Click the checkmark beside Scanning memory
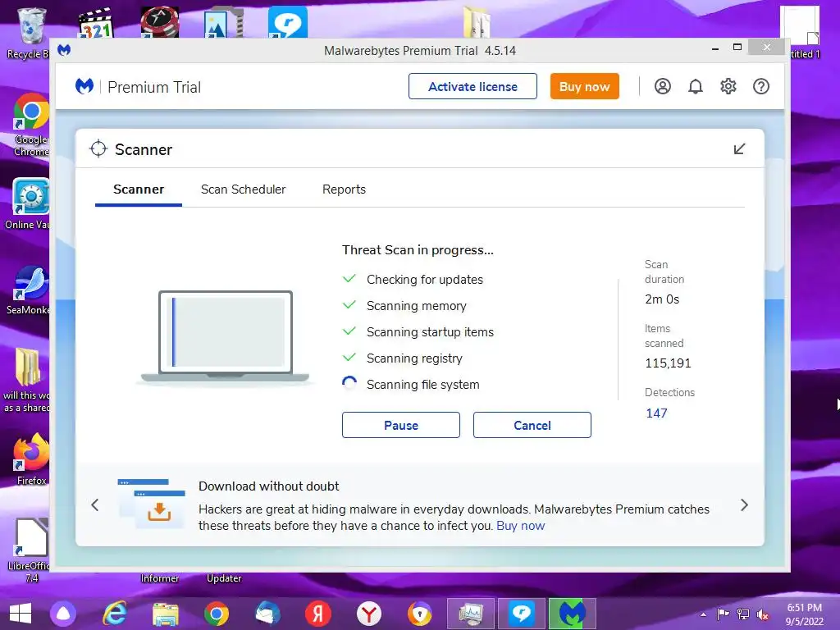The width and height of the screenshot is (840, 630). click(349, 305)
